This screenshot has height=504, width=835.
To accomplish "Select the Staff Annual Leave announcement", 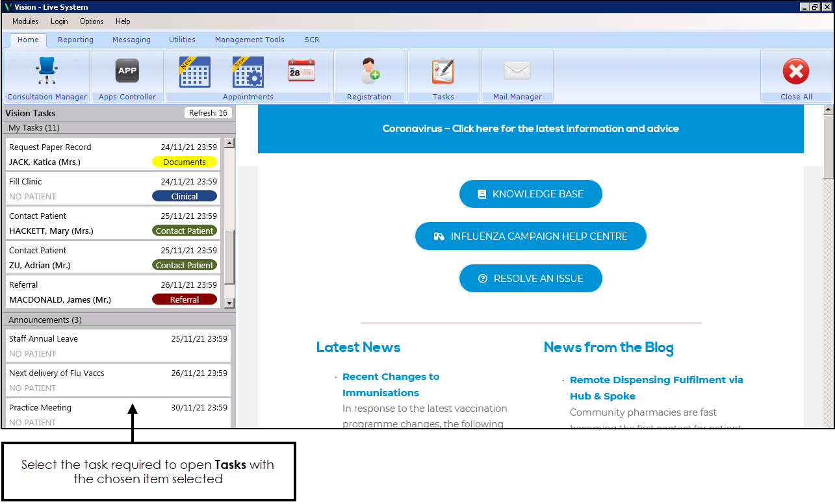I will point(118,346).
